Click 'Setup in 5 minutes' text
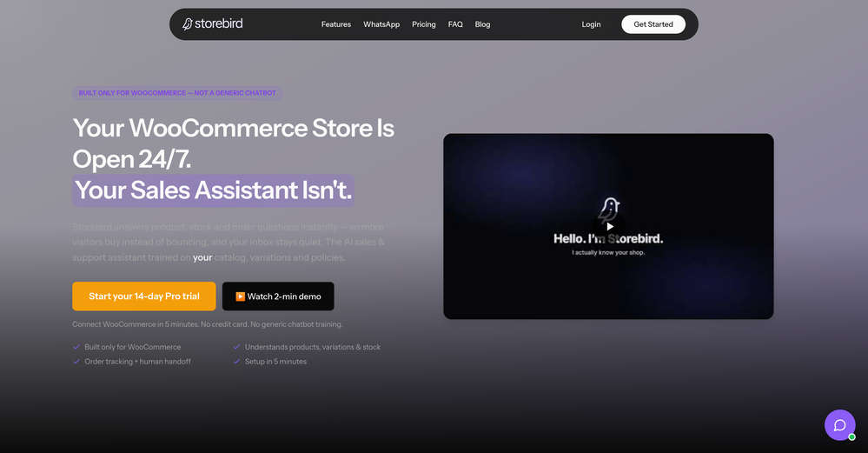The height and width of the screenshot is (453, 868). (275, 362)
